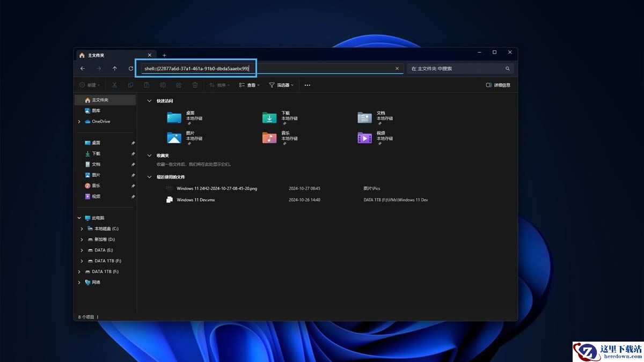Expand the DATA (E:) tree node
This screenshot has height=362, width=644.
coord(82,250)
